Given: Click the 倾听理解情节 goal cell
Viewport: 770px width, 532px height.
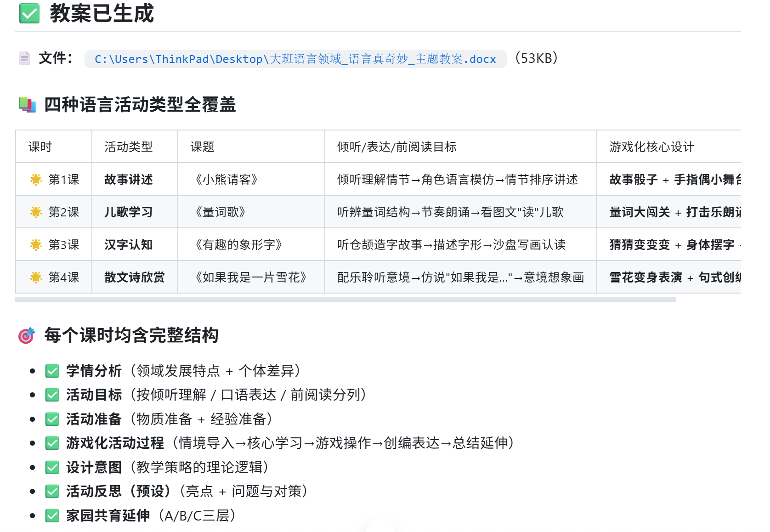Looking at the screenshot, I should [x=460, y=179].
